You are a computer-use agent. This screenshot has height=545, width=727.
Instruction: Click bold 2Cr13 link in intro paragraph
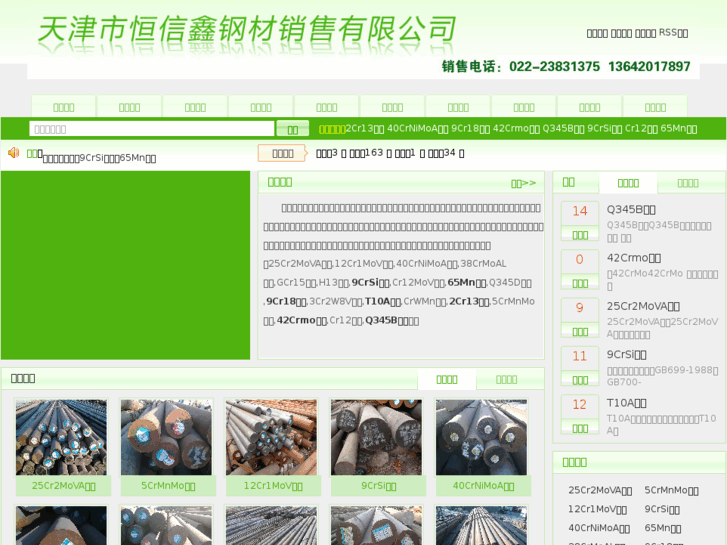(469, 301)
